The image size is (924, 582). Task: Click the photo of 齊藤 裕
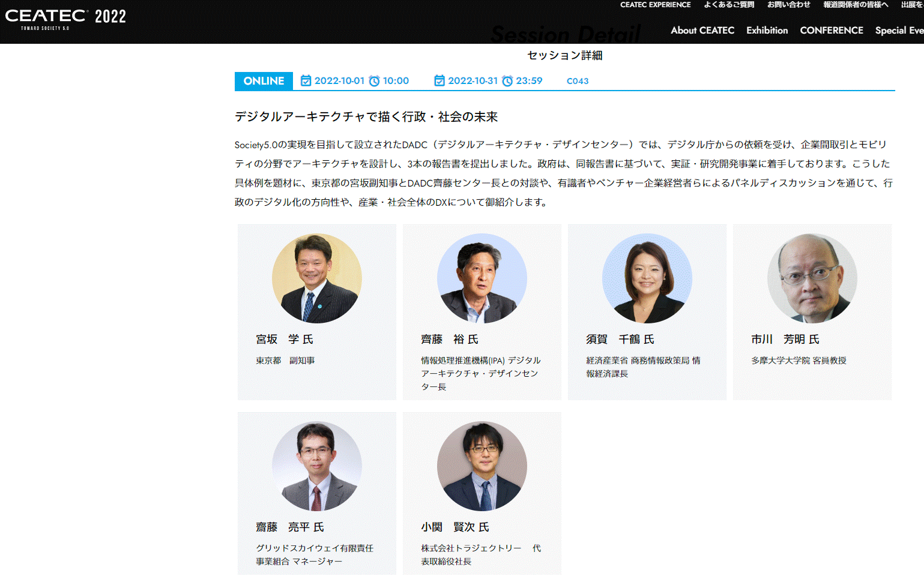(482, 278)
